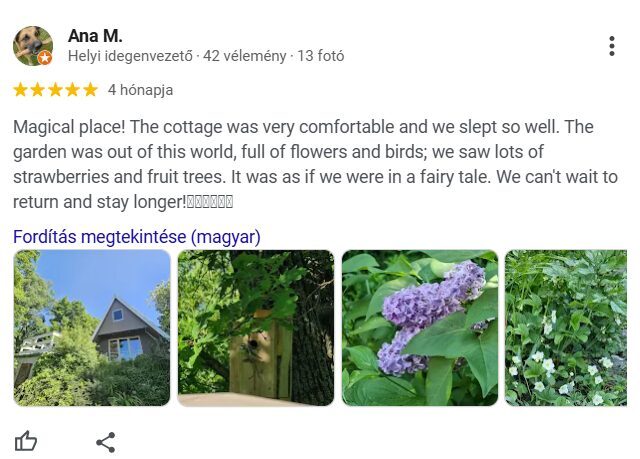Open reviewer name Ana M. profile
Image resolution: width=640 pixels, height=459 pixels.
(x=95, y=36)
